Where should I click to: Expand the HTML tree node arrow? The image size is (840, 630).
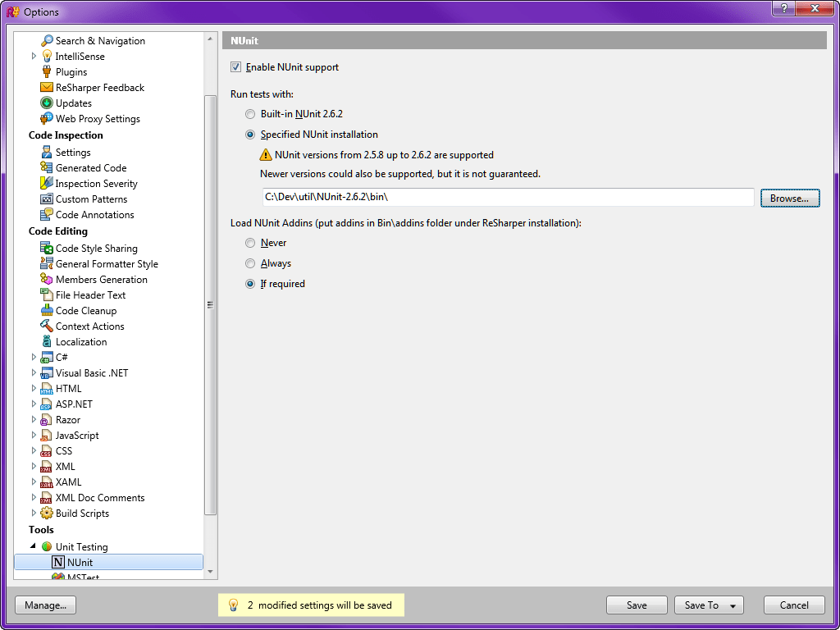click(34, 388)
